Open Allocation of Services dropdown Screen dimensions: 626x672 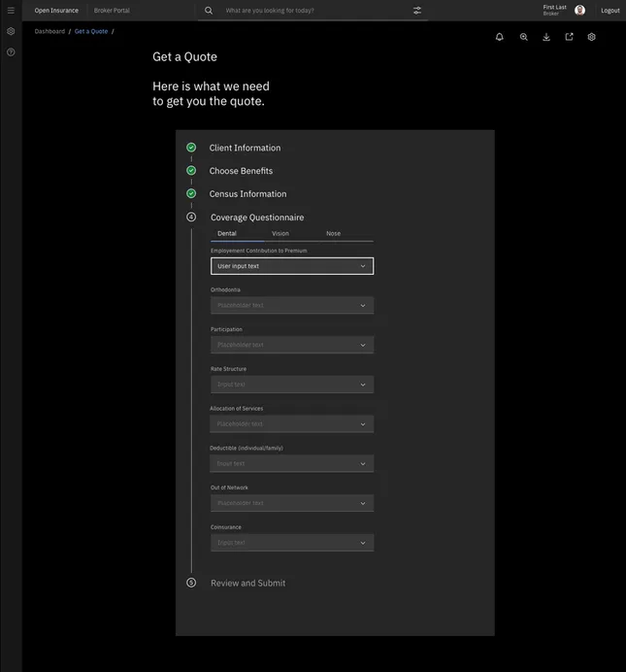[292, 423]
